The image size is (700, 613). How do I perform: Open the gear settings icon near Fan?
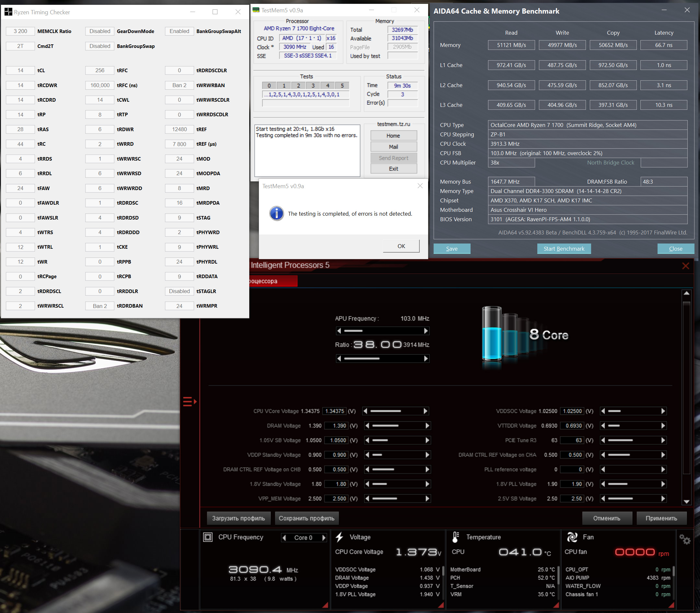684,539
